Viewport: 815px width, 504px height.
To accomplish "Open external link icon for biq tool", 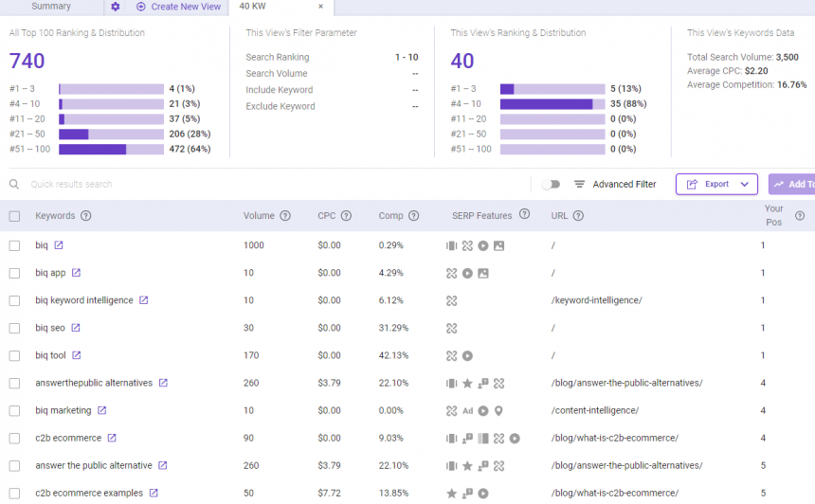I will 77,355.
